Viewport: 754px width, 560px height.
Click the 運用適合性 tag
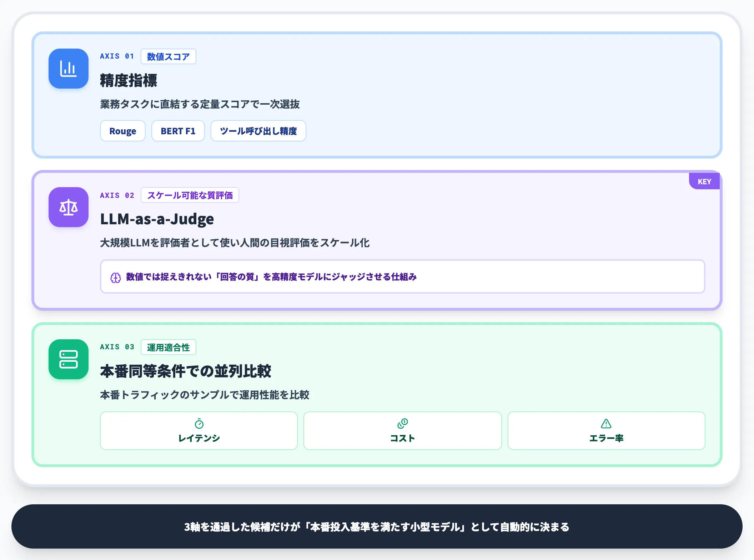(x=169, y=347)
